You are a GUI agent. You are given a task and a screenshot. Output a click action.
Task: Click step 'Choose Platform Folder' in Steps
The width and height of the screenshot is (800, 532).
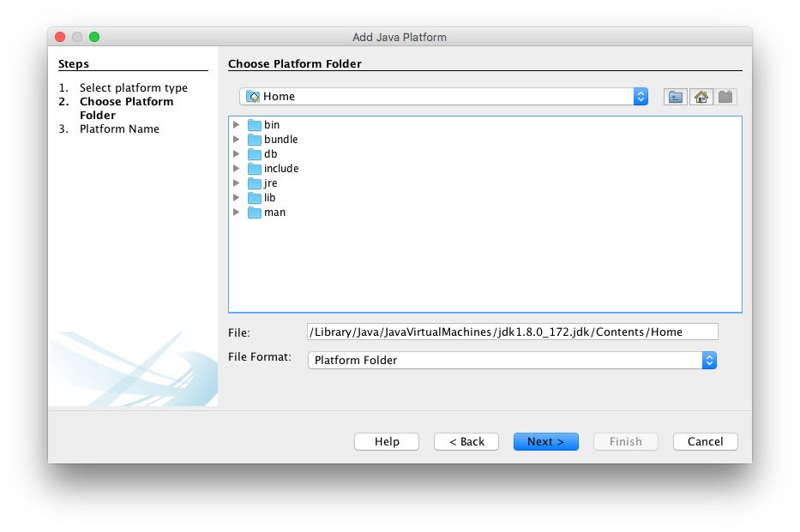coord(127,108)
